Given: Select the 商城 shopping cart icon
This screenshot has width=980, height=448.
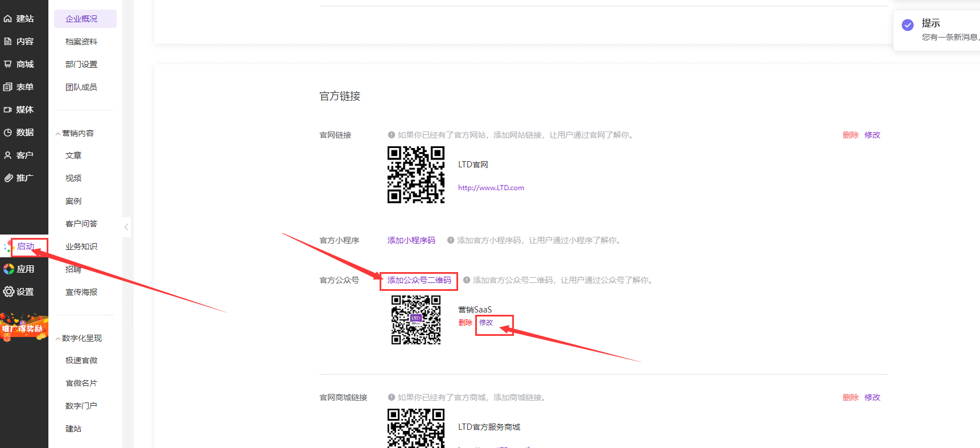Looking at the screenshot, I should 8,64.
